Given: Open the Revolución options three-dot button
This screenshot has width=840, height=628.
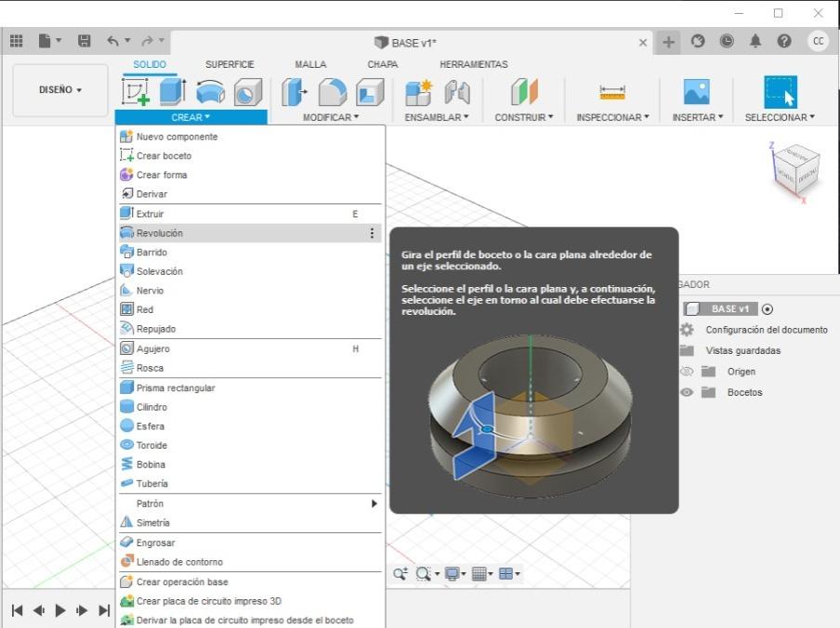Looking at the screenshot, I should point(372,233).
